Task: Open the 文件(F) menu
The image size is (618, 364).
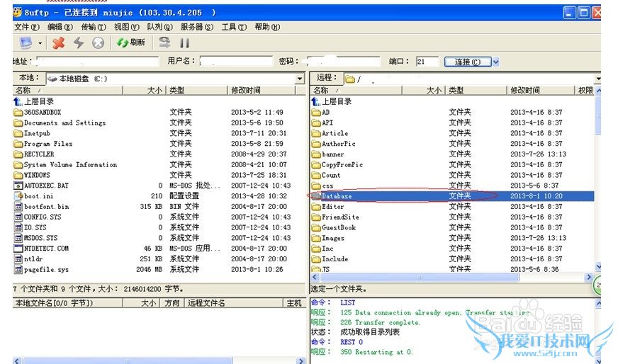Action: coord(27,27)
